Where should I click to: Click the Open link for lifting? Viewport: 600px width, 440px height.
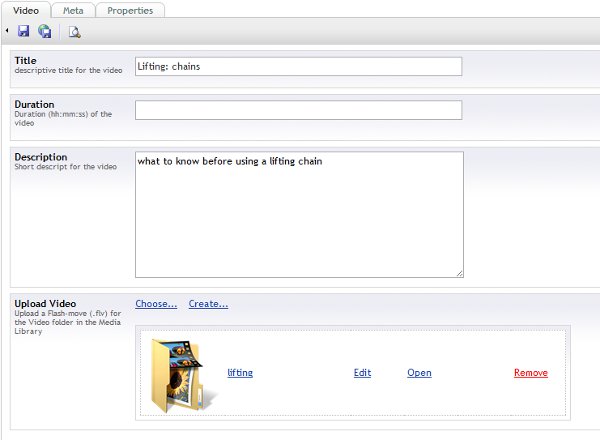pyautogui.click(x=419, y=372)
